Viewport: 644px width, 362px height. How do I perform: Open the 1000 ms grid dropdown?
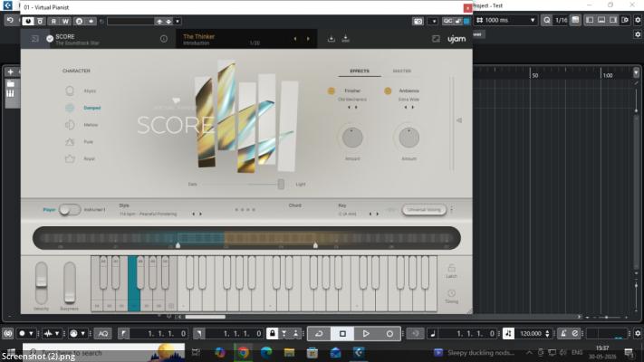(533, 20)
